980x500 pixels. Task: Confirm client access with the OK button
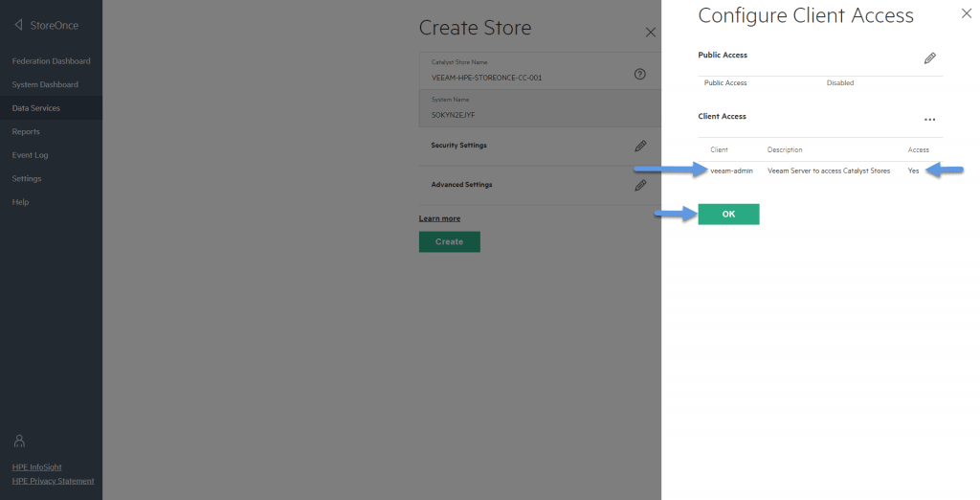point(728,214)
